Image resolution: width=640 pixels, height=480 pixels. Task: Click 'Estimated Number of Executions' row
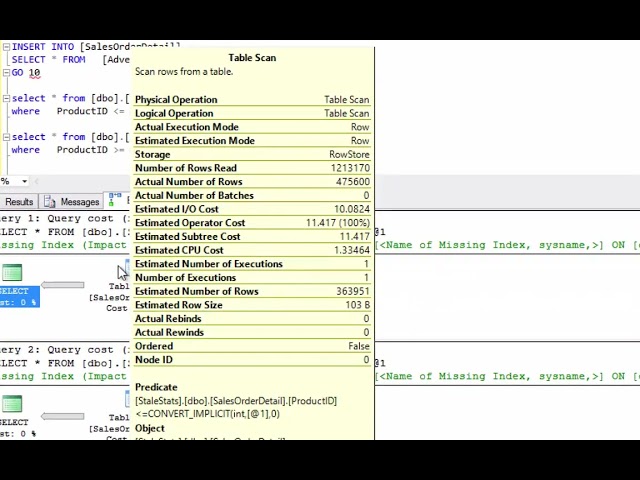tap(252, 264)
